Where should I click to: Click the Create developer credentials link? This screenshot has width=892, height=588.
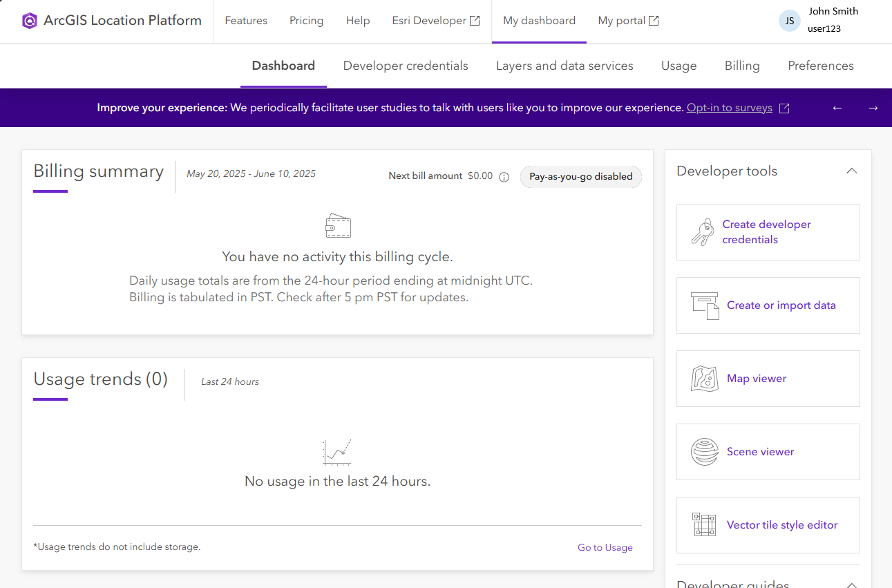pos(767,232)
